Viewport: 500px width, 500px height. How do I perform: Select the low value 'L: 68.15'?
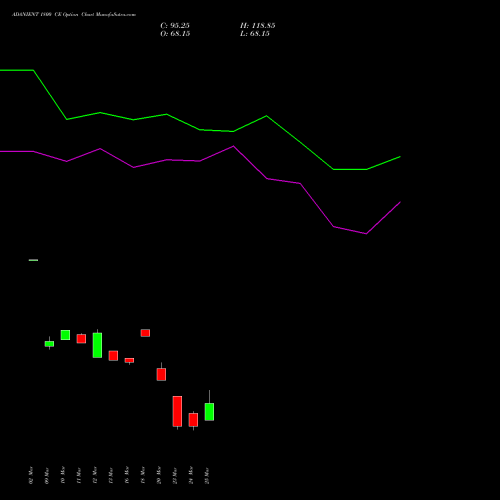click(x=255, y=34)
